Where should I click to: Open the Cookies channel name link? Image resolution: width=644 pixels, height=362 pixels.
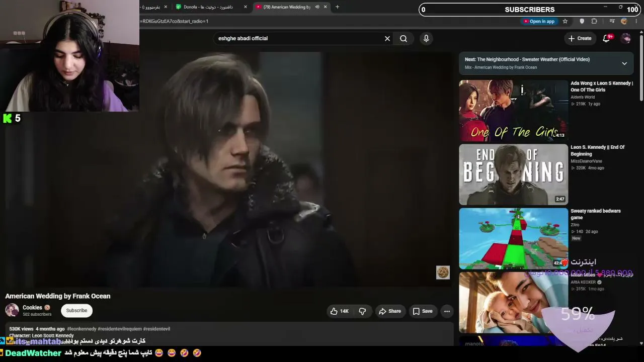pyautogui.click(x=32, y=307)
